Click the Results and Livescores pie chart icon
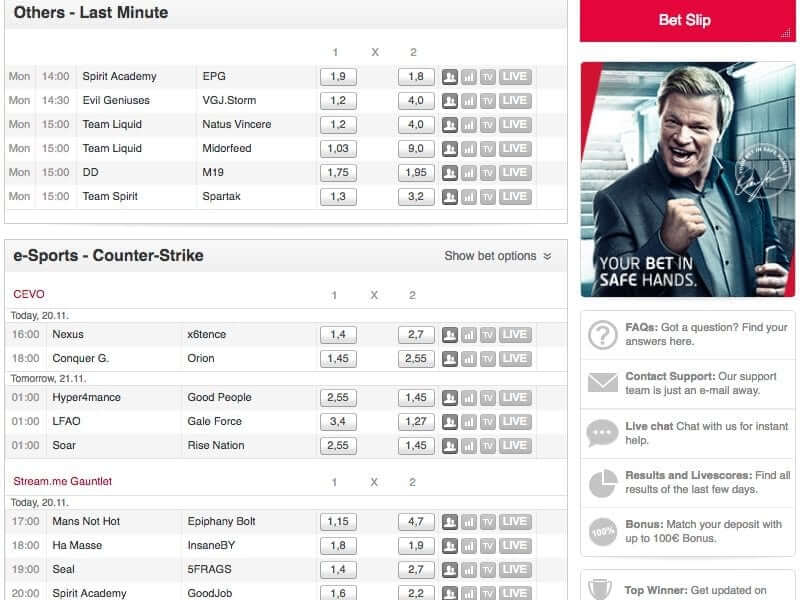The height and width of the screenshot is (600, 800). pos(603,483)
